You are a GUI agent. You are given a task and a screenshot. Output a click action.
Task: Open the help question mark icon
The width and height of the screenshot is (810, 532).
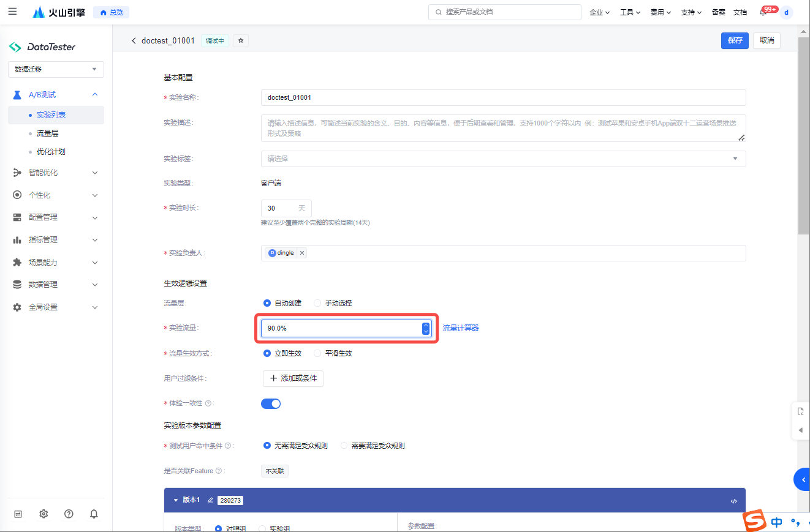click(69, 514)
